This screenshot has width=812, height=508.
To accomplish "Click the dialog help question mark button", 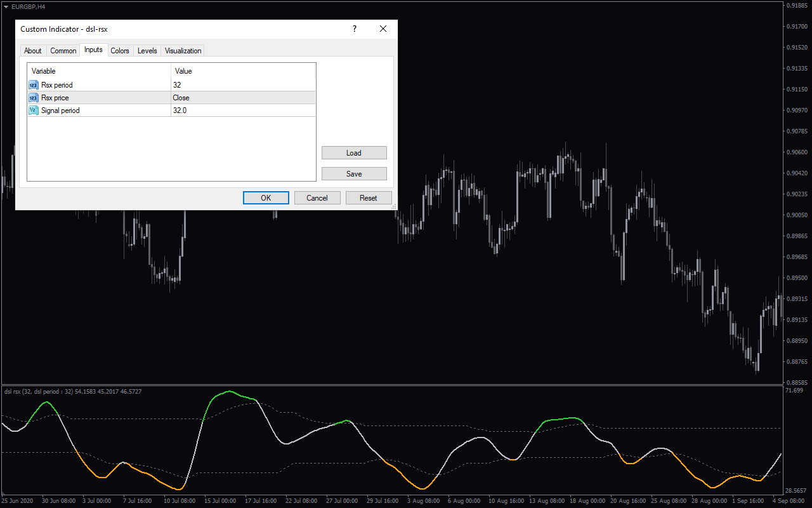I will click(x=355, y=29).
